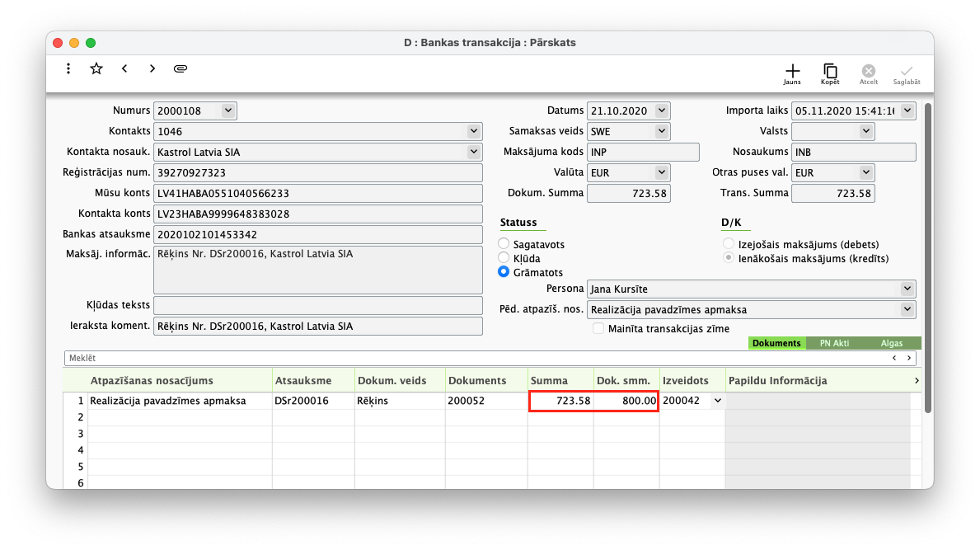Viewport: 980px width, 550px height.
Task: Click the Atcelt cancel button
Action: coord(869,73)
